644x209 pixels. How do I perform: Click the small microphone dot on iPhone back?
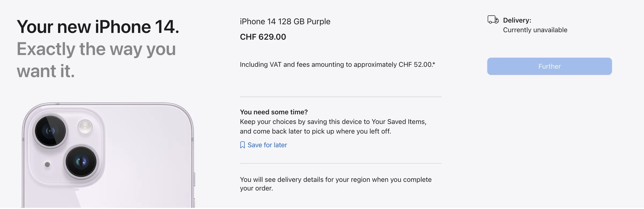[47, 164]
